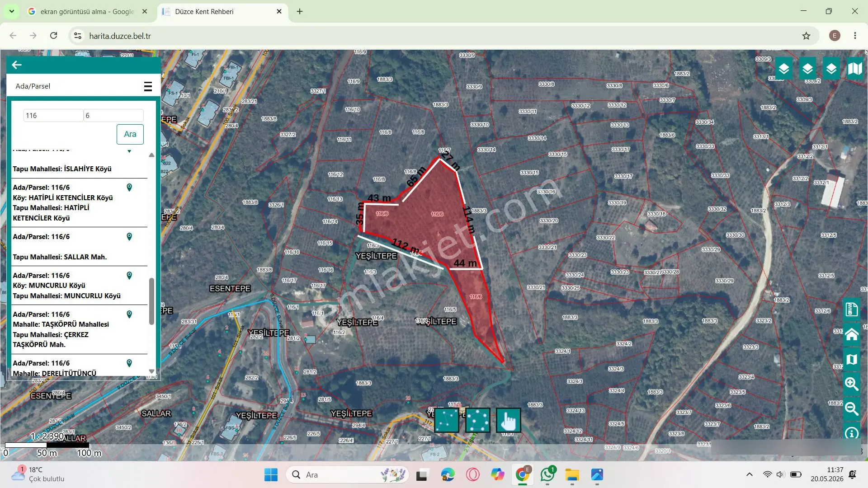Click the zoom in magnifier on map
Screen dimensions: 868x488
pyautogui.click(x=852, y=384)
